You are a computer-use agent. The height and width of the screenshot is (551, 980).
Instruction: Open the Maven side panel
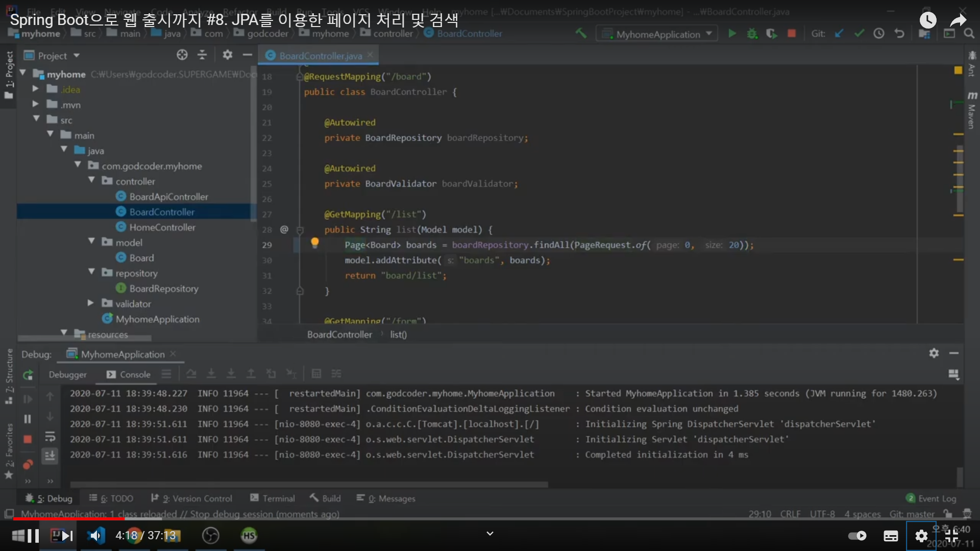[x=972, y=110]
